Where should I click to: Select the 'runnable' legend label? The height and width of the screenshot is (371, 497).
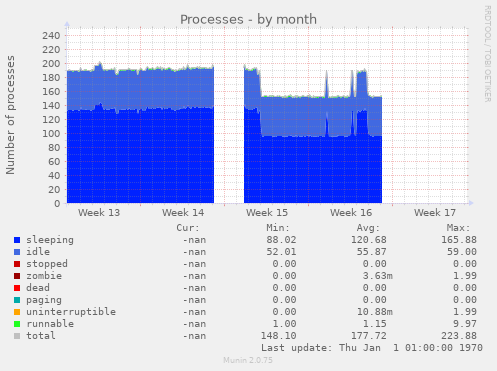pyautogui.click(x=50, y=324)
